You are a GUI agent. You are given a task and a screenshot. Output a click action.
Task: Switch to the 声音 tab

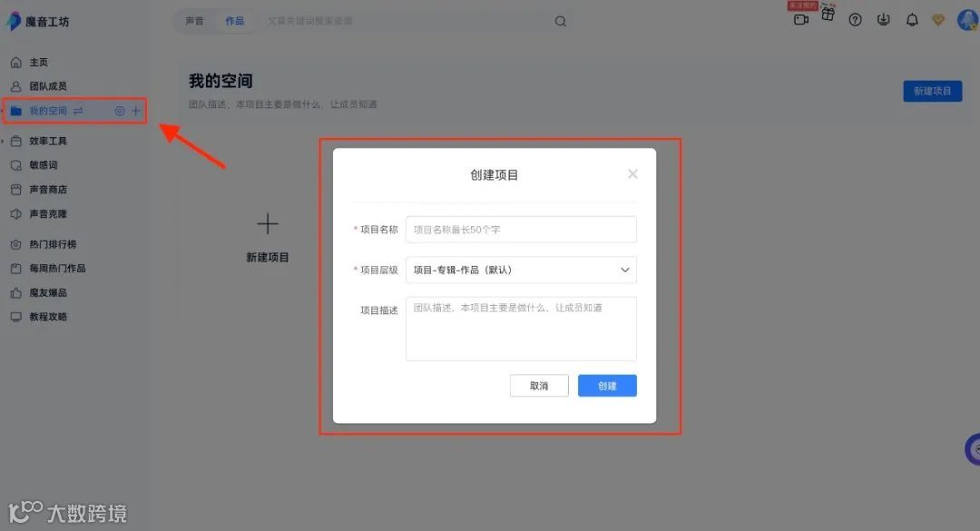(194, 20)
